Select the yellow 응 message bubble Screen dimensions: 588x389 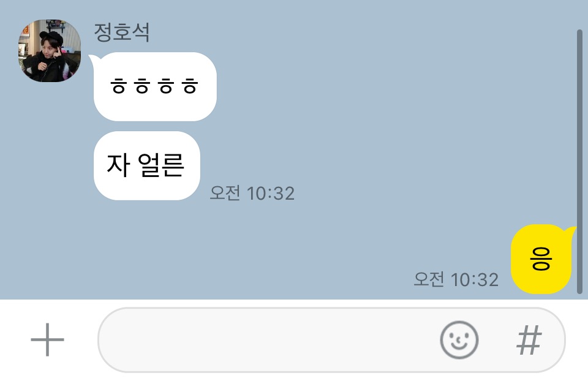coord(541,259)
